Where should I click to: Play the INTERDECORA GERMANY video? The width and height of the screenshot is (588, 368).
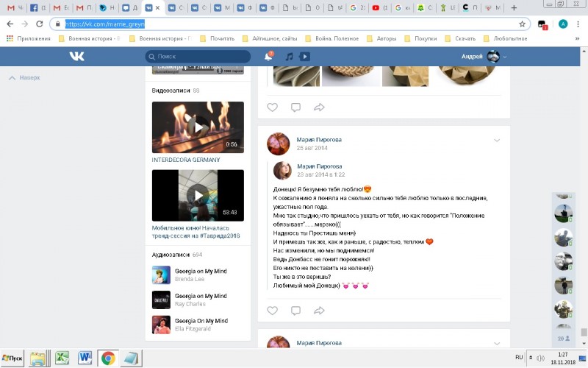[x=197, y=127]
